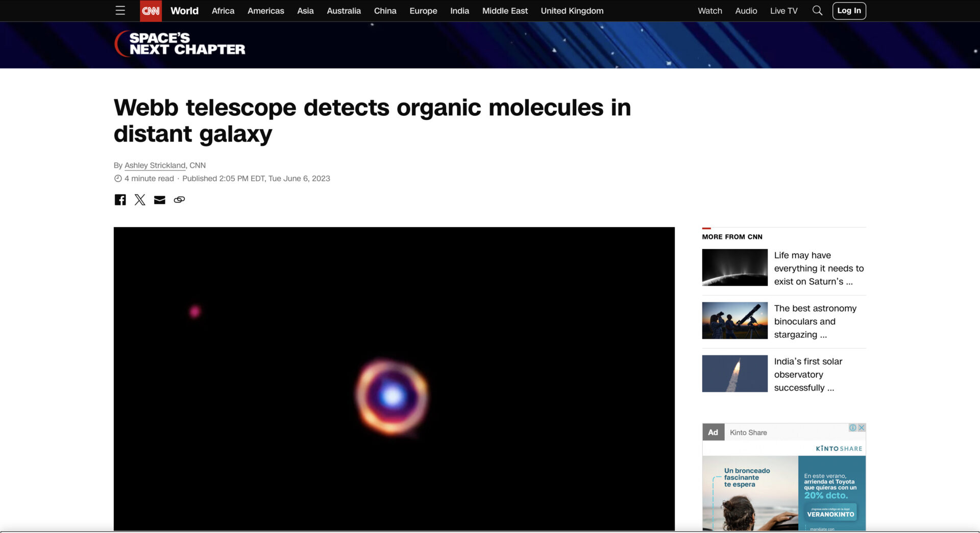This screenshot has height=533, width=980.
Task: Open 'The best astronomy binoculars' article
Action: pyautogui.click(x=815, y=321)
